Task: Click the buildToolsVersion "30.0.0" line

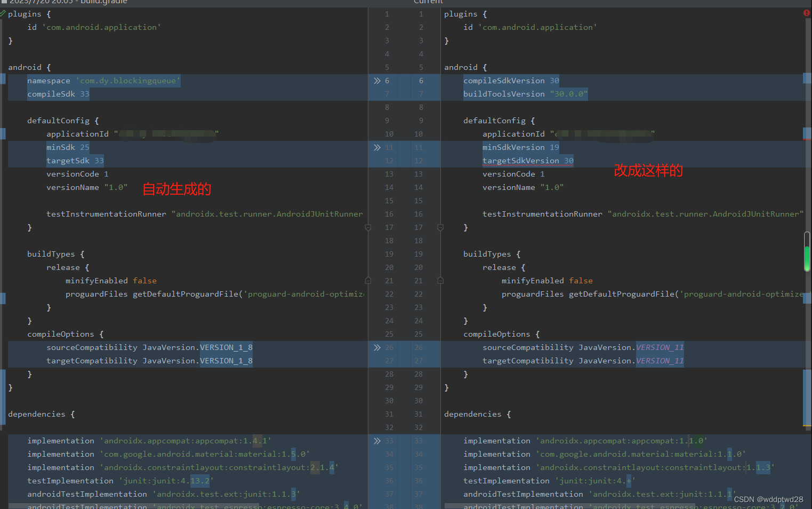Action: pos(526,94)
